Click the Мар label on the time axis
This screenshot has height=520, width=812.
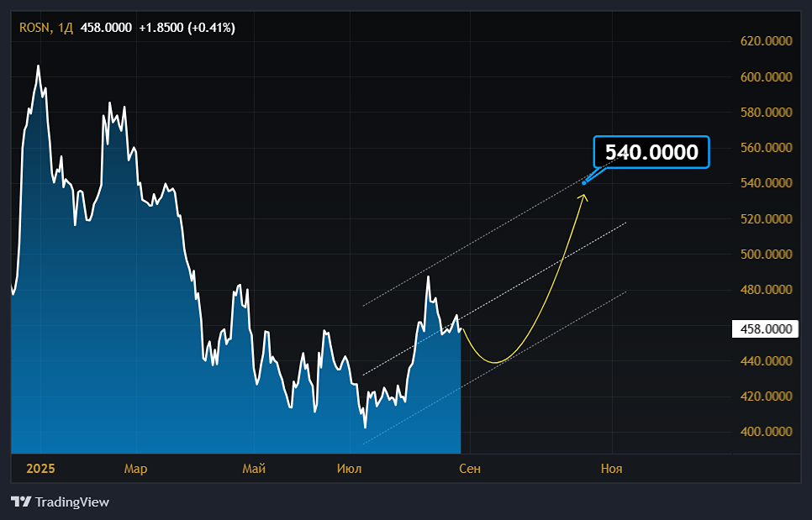[x=135, y=469]
